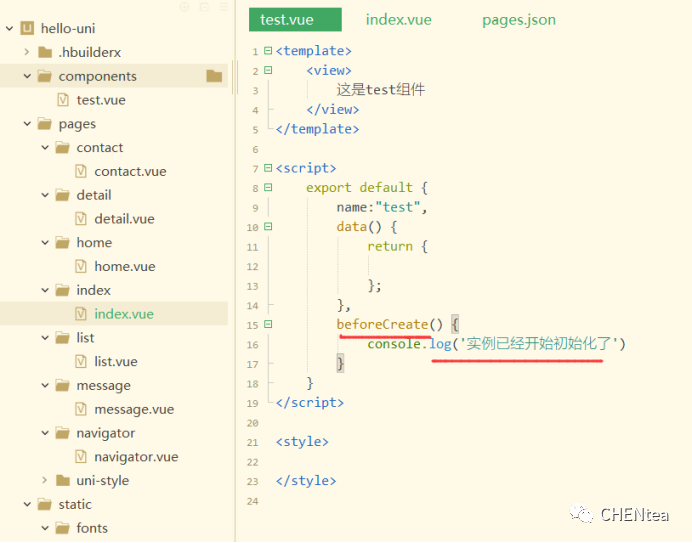Image resolution: width=692 pixels, height=543 pixels.
Task: Expand the .hbuilderx folder arrow
Action: pyautogui.click(x=26, y=52)
